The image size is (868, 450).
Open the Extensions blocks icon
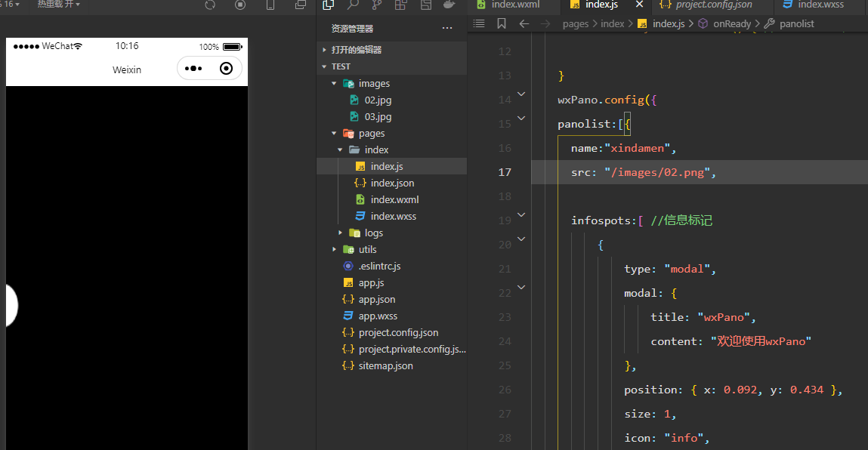(x=401, y=5)
